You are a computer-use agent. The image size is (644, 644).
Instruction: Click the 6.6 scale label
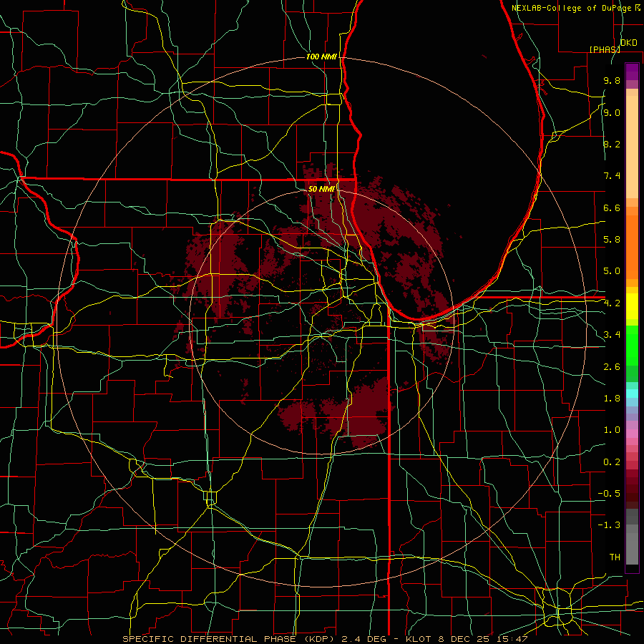[x=612, y=208]
